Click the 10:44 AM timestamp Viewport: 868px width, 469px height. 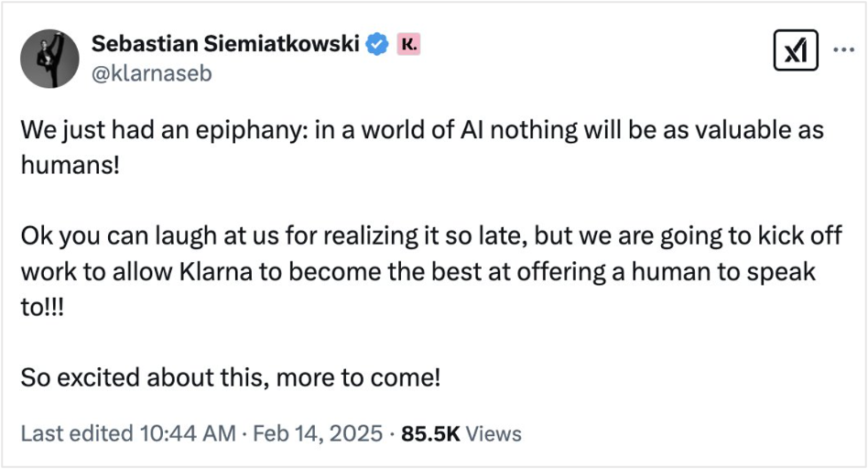(187, 433)
